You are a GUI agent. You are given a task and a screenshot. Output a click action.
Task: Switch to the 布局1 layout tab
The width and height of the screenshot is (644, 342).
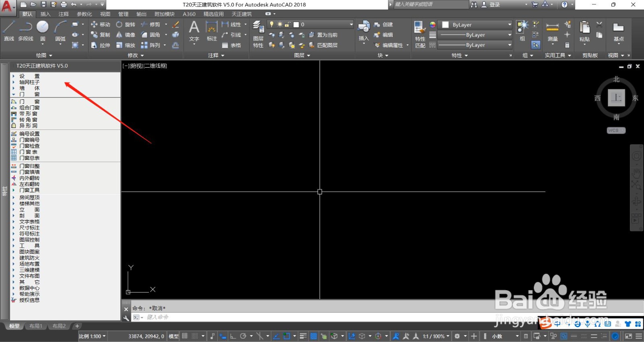click(35, 326)
